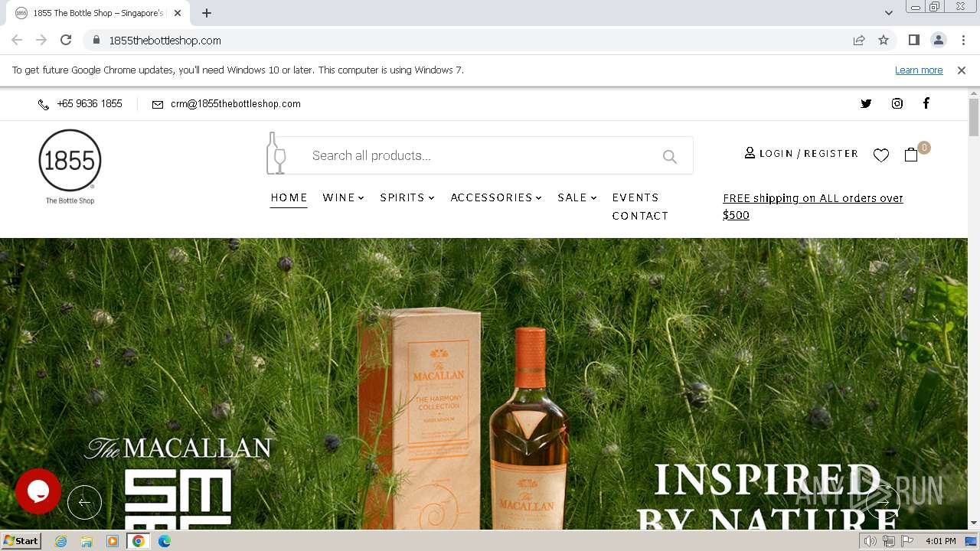Open Chrome's three-dot menu
The height and width of the screenshot is (551, 980).
coord(963,40)
